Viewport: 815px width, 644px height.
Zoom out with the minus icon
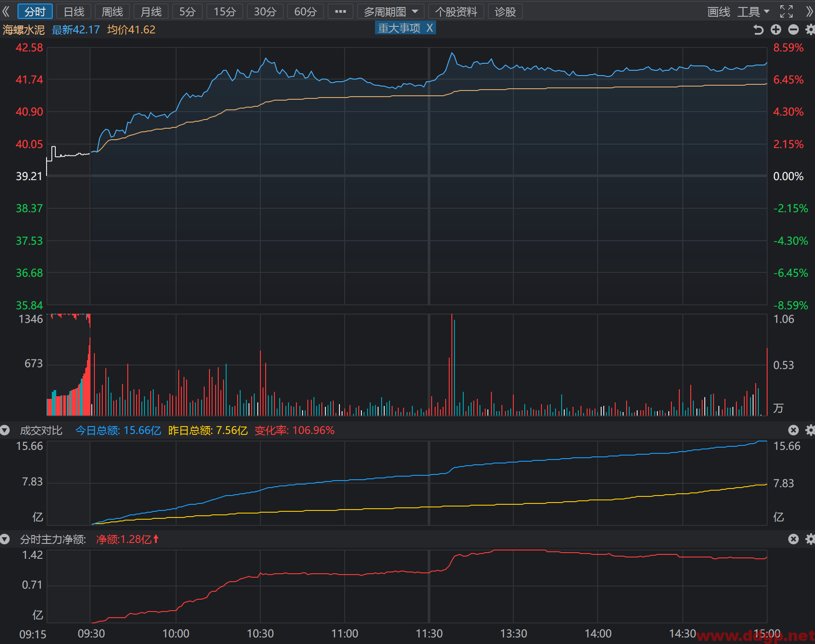click(793, 29)
